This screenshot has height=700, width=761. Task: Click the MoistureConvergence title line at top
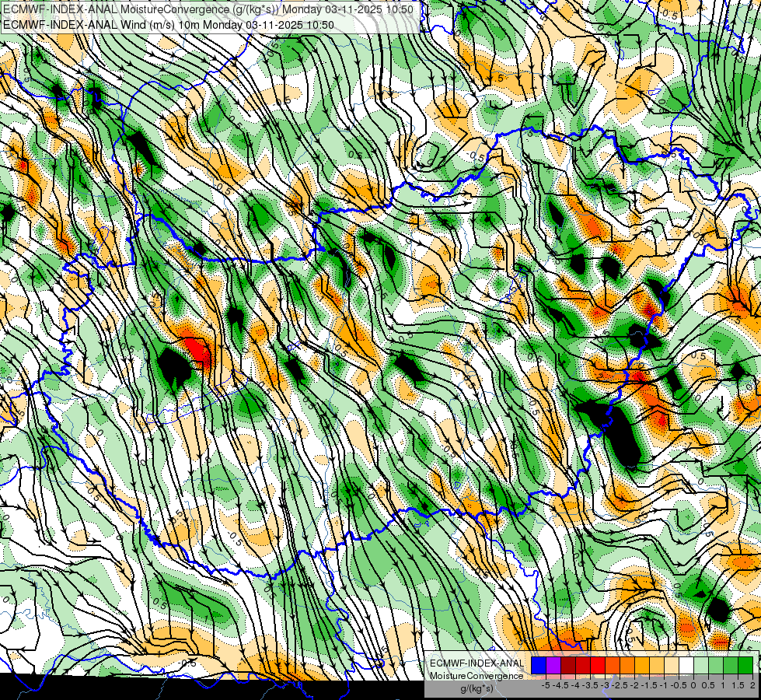[208, 9]
